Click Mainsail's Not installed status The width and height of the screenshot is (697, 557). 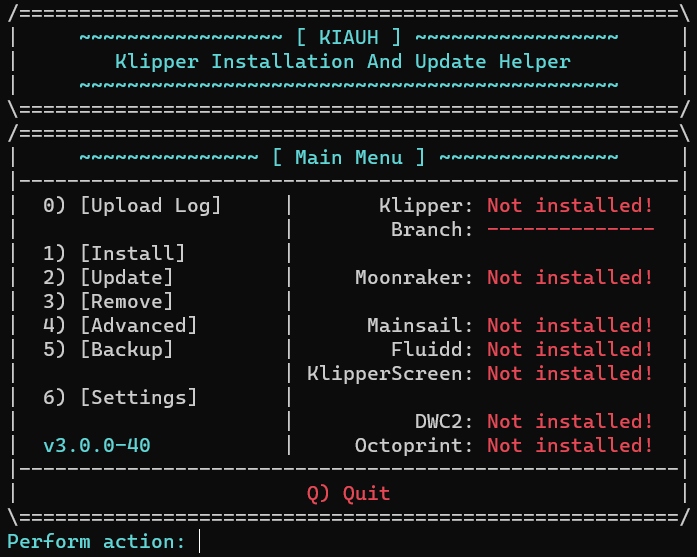(x=570, y=325)
